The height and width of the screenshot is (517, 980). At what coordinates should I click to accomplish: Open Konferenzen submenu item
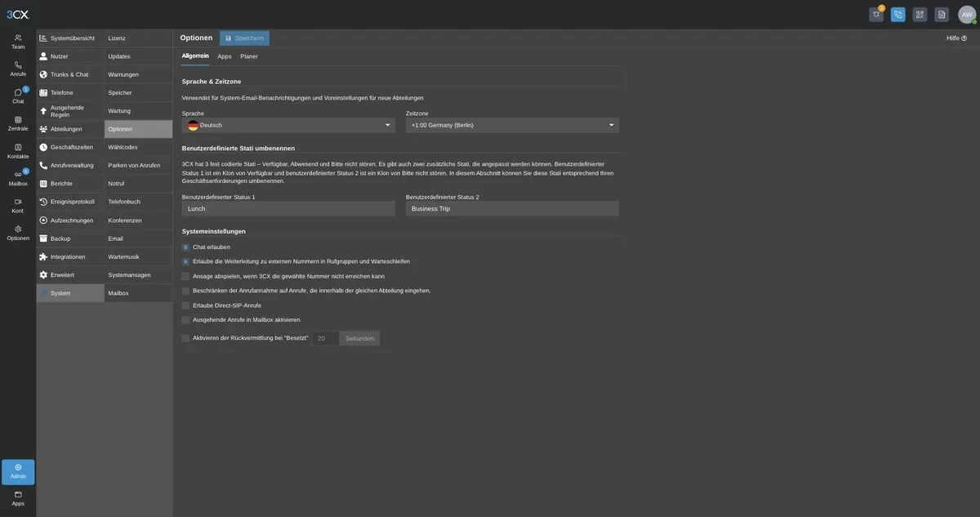tap(139, 221)
